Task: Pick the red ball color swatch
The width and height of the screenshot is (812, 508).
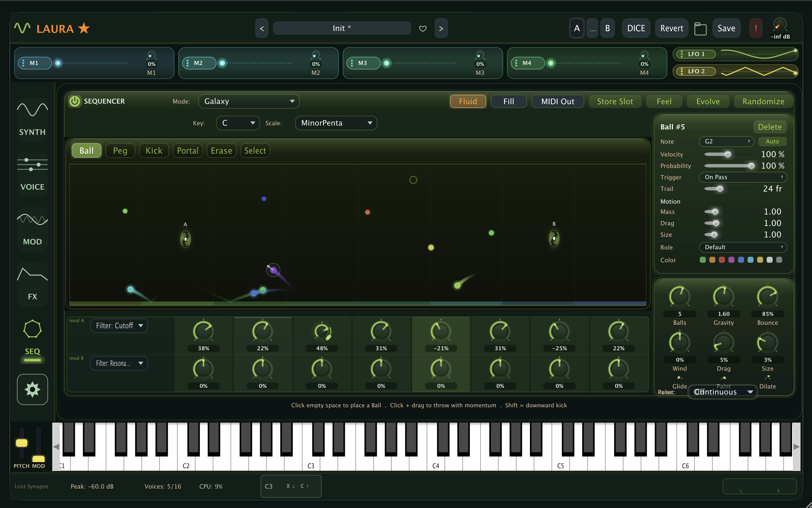Action: coord(722,260)
